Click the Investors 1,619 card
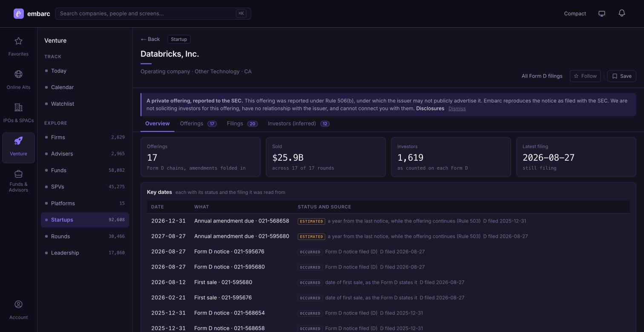Viewport: 644px width, 332px height. [x=451, y=157]
